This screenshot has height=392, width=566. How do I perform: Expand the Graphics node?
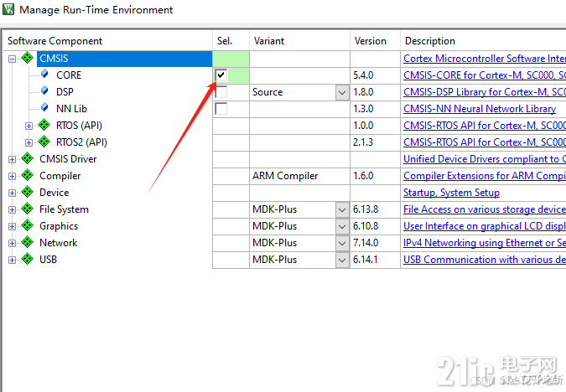click(12, 226)
